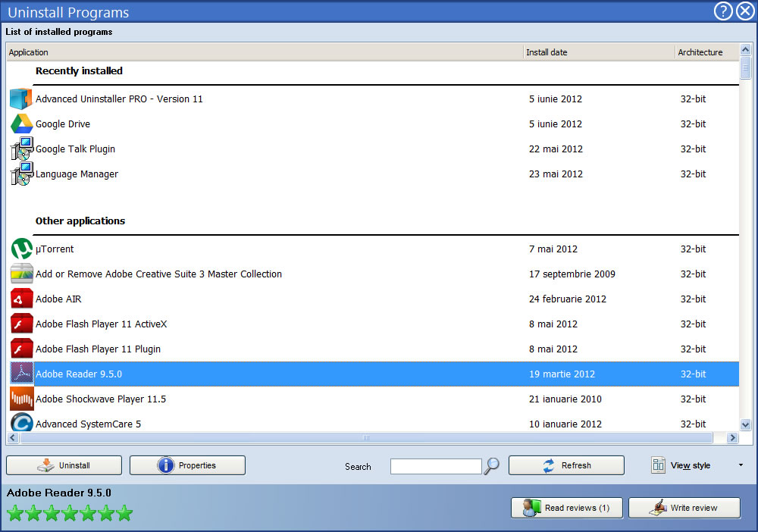758x532 pixels.
Task: Select the µTorrent entry
Action: click(373, 249)
